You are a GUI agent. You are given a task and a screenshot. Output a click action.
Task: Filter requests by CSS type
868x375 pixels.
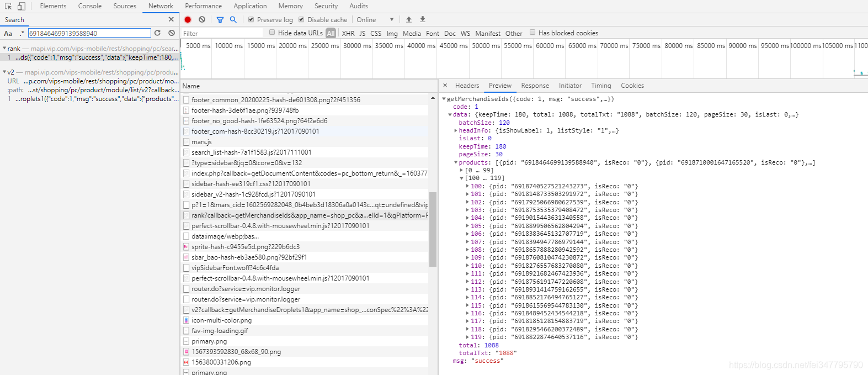[376, 33]
